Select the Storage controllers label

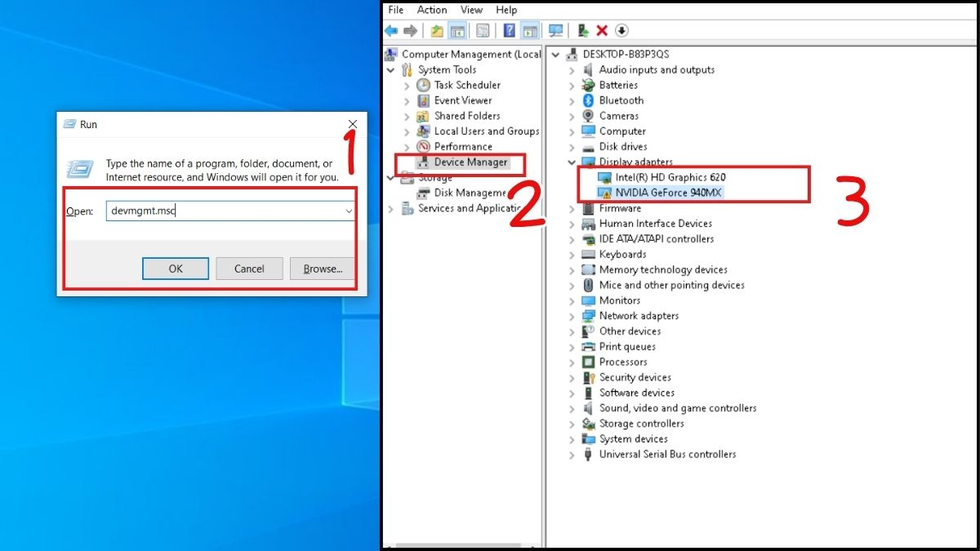tap(642, 424)
